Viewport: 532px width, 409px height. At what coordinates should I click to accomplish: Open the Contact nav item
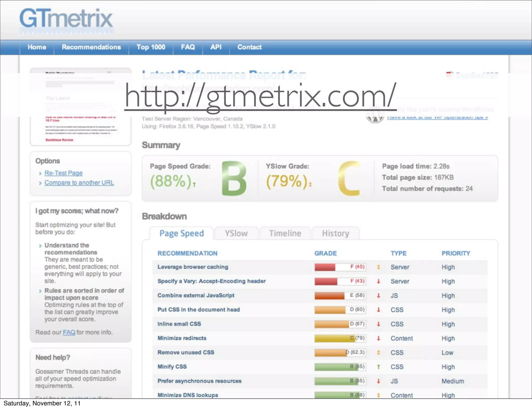point(249,47)
